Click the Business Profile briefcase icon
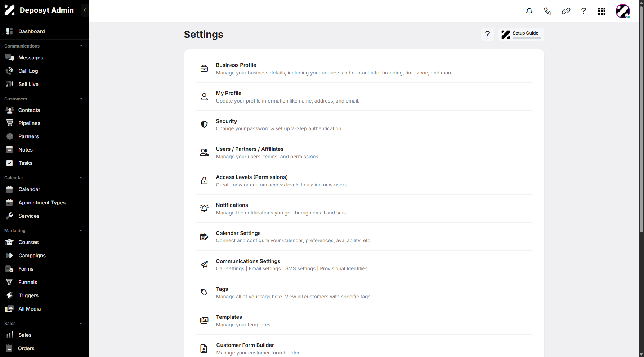This screenshot has width=644, height=357. (x=204, y=68)
